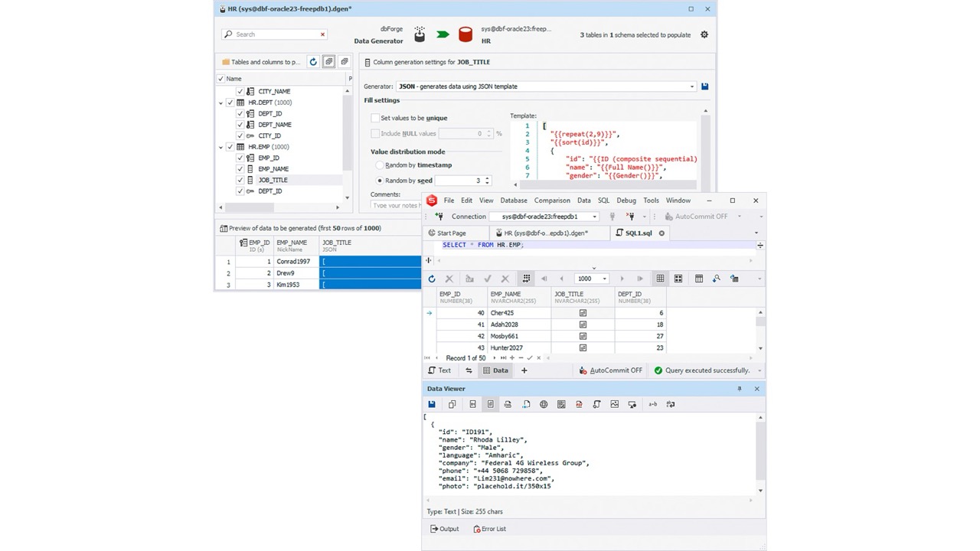
Task: Open the Database menu
Action: [513, 200]
